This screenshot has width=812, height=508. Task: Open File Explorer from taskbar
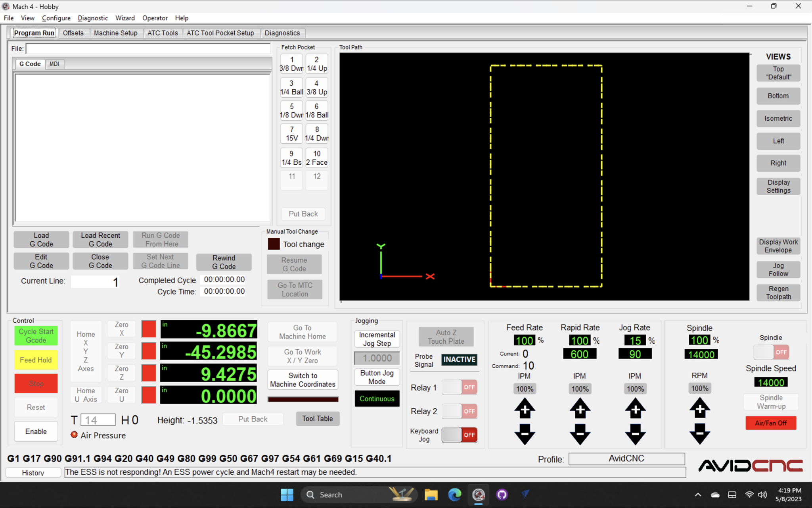coord(431,495)
